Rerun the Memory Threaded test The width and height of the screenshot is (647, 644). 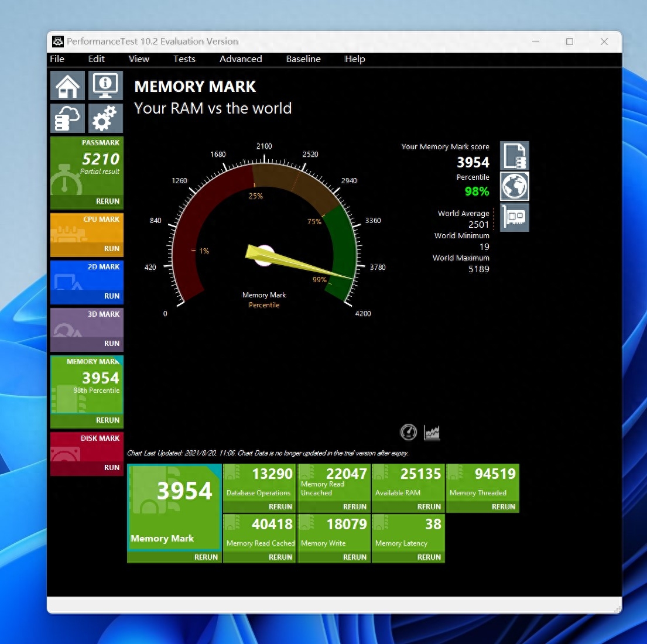[x=503, y=506]
